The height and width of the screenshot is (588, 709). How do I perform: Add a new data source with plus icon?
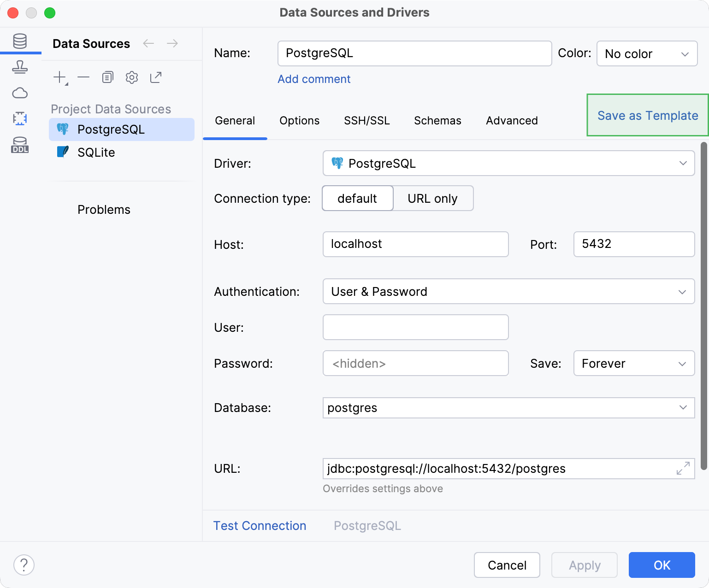tap(59, 77)
